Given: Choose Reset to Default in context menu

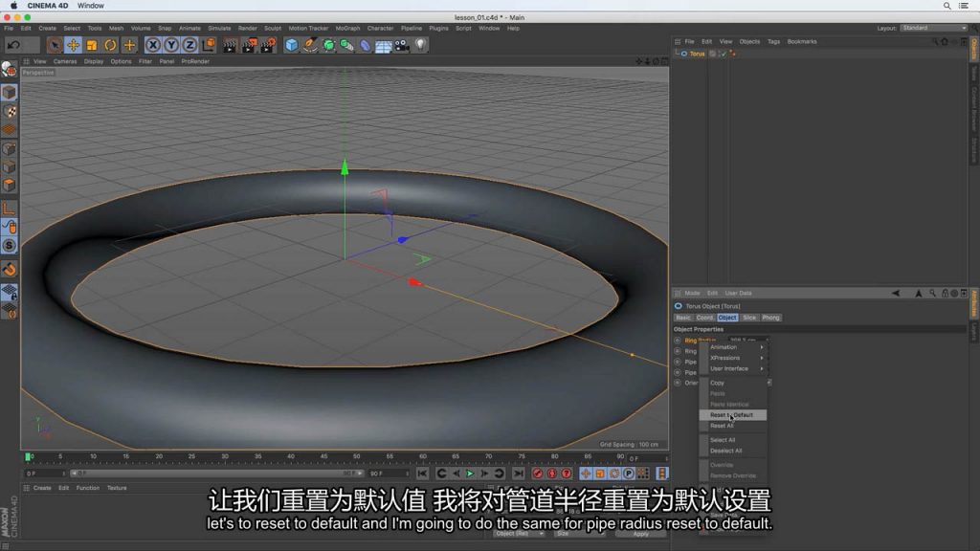Looking at the screenshot, I should tap(732, 415).
